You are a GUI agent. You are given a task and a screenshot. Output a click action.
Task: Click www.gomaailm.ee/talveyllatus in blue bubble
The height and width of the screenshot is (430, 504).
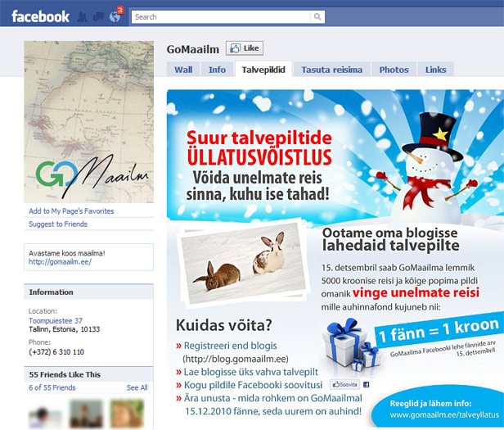(x=444, y=415)
